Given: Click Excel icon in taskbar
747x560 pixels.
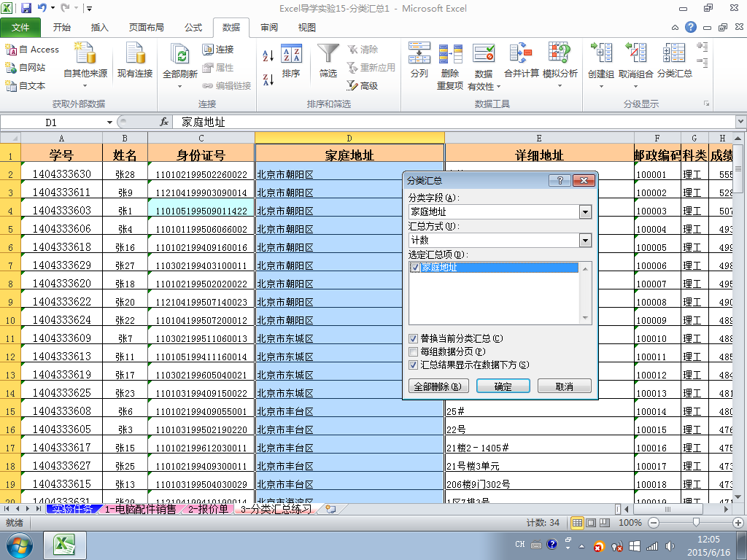Looking at the screenshot, I should pyautogui.click(x=65, y=545).
